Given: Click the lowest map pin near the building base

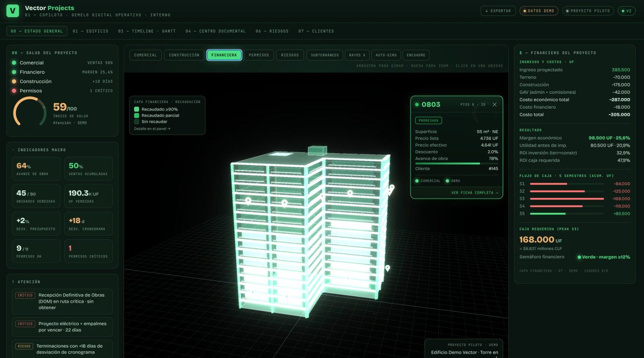Looking at the screenshot, I should point(388,268).
